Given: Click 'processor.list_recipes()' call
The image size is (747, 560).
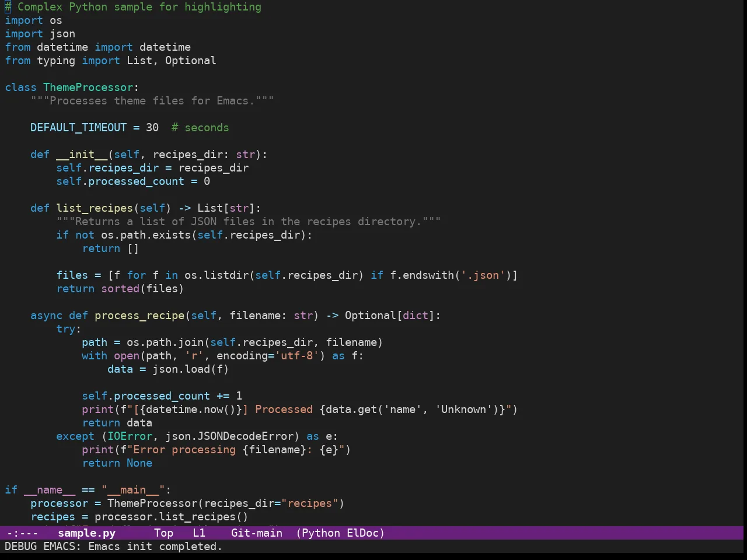Looking at the screenshot, I should [172, 517].
